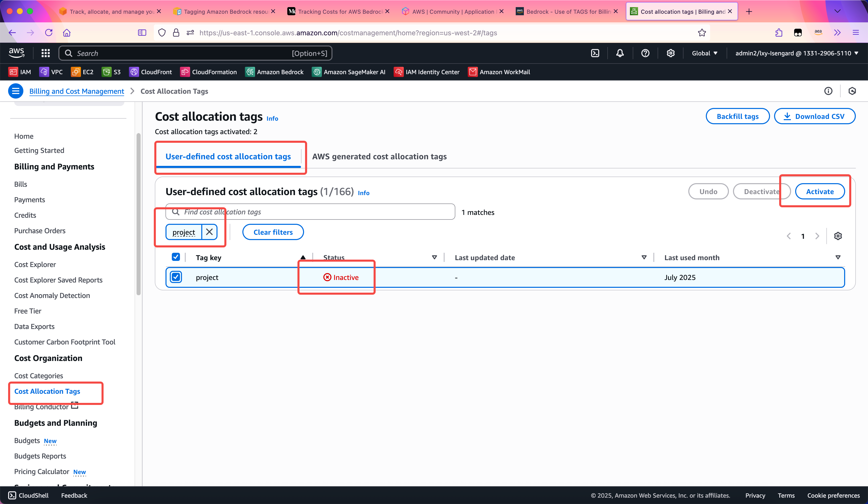Viewport: 868px width, 504px height.
Task: Click the Backfill tags button
Action: [738, 117]
